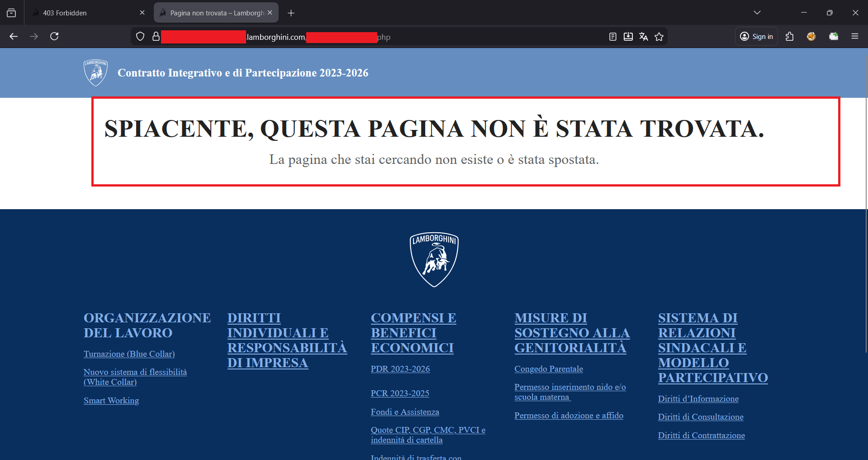The image size is (868, 460).
Task: Open Quote CIP, CGP, CMC, PVCI link
Action: pyautogui.click(x=428, y=435)
